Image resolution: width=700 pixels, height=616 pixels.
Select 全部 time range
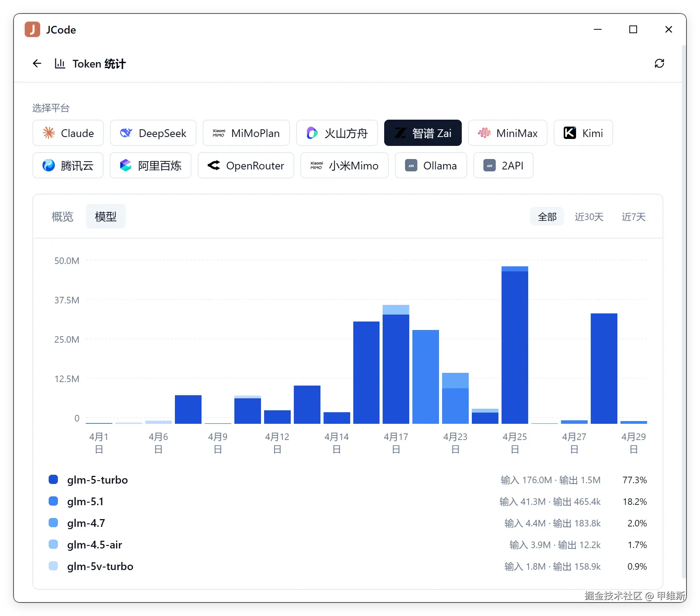coord(547,217)
